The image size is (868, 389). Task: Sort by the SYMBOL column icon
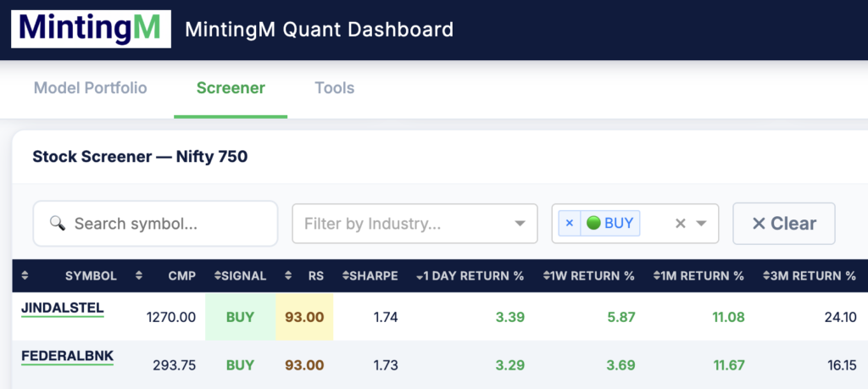(25, 275)
